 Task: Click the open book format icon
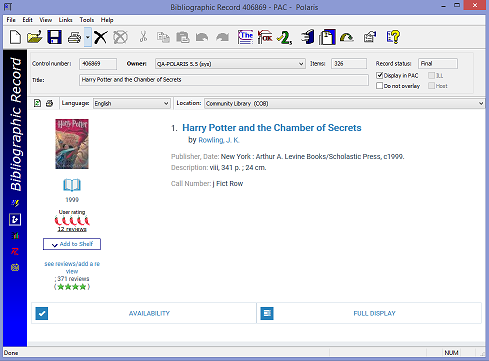coord(72,185)
